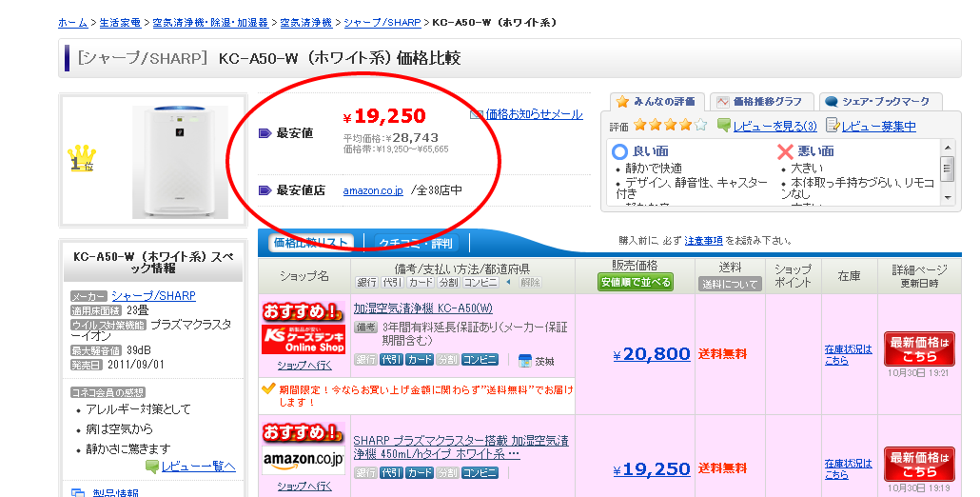Switch to the 価格推移グラフ tab

tap(760, 101)
